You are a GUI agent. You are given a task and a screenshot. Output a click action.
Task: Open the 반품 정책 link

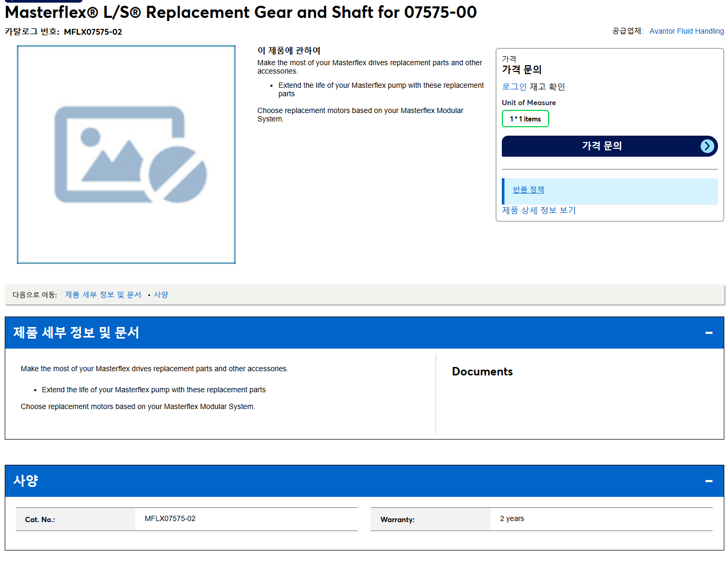(x=529, y=189)
